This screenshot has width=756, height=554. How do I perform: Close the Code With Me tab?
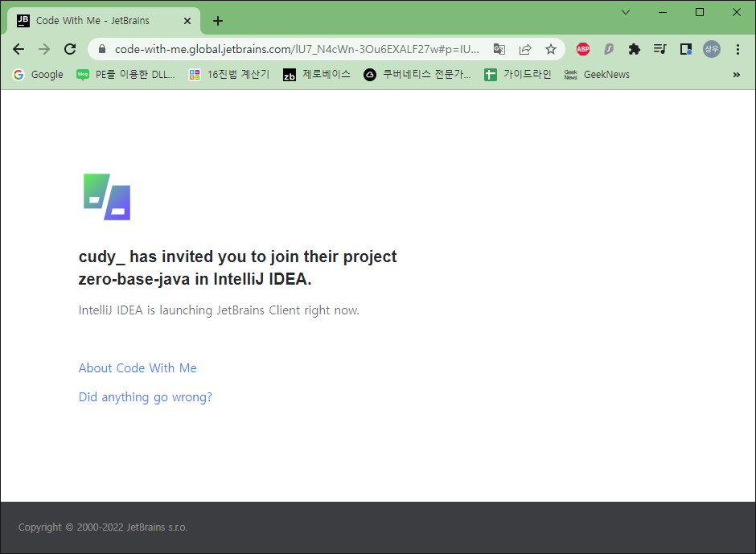(x=187, y=21)
